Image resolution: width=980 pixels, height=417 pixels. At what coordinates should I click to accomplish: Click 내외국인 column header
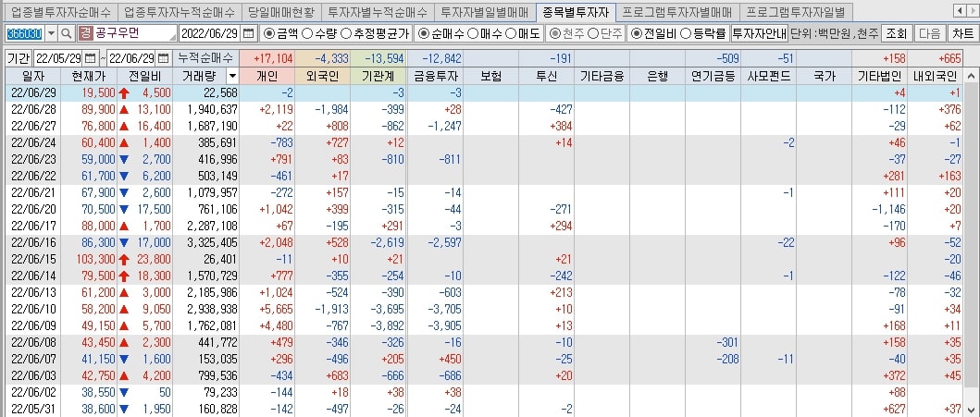coord(935,77)
